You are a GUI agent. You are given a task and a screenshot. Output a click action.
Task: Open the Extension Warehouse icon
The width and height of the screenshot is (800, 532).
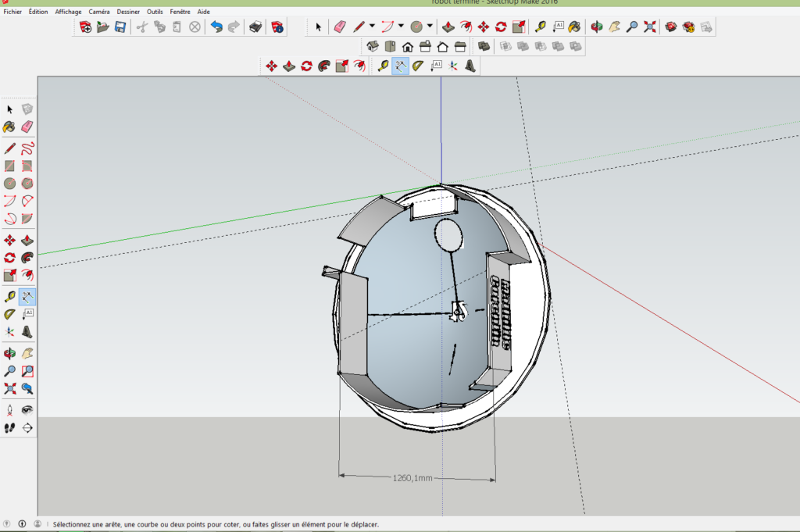click(x=688, y=27)
